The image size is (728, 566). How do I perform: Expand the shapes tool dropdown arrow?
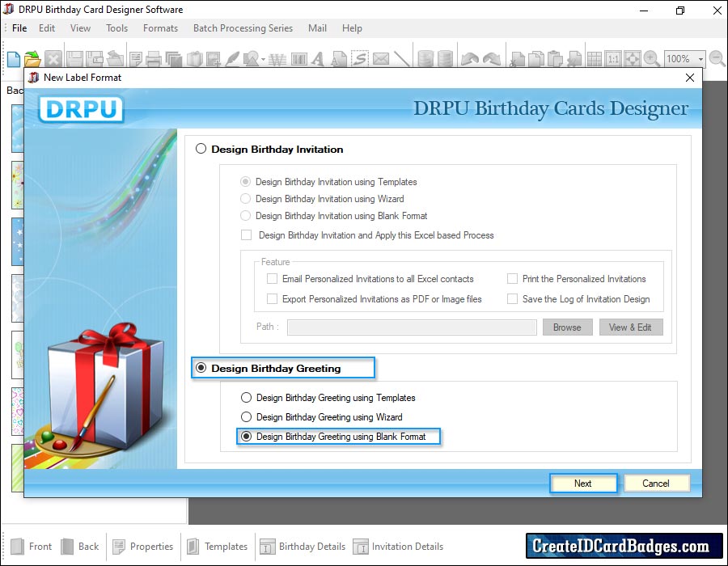point(263,59)
